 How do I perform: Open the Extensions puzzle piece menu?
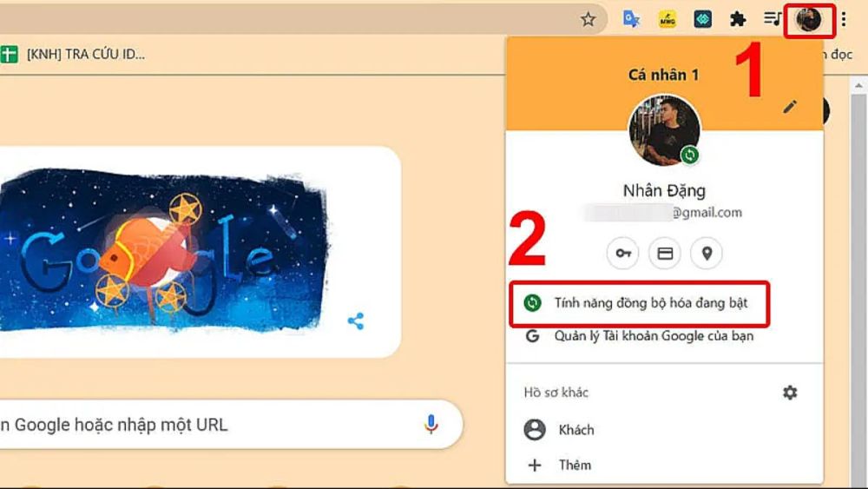pos(737,19)
